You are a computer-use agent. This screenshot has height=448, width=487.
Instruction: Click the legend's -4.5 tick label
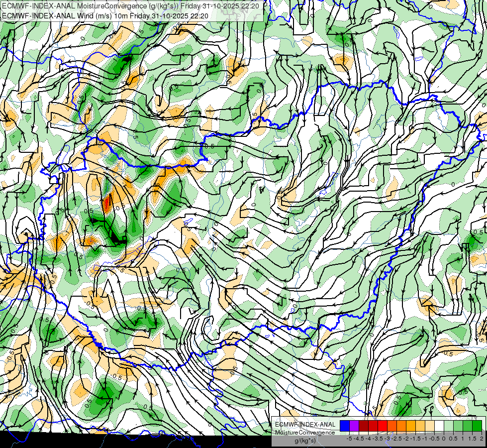tap(359, 439)
